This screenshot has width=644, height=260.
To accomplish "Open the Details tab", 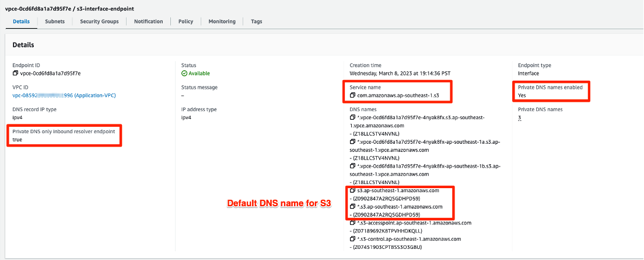I will click(22, 22).
